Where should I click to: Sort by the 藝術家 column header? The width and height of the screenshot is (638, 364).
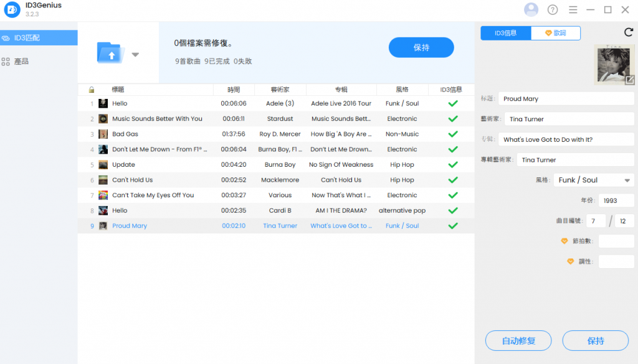[x=280, y=90]
